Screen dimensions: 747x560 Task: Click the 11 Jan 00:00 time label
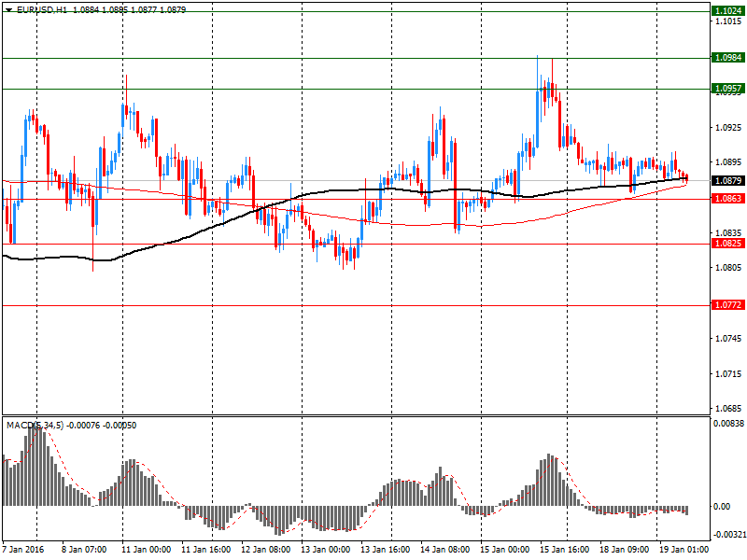pyautogui.click(x=146, y=550)
